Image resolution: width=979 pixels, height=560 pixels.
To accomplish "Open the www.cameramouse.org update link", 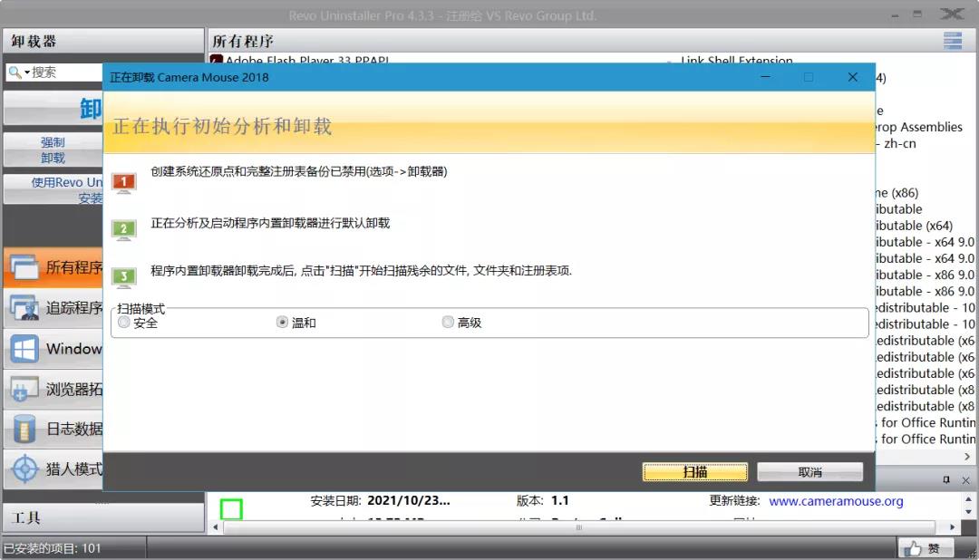I will coord(836,501).
